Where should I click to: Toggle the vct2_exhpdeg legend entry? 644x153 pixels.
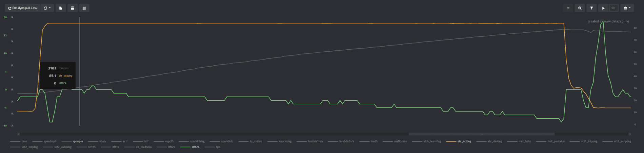coord(57,147)
